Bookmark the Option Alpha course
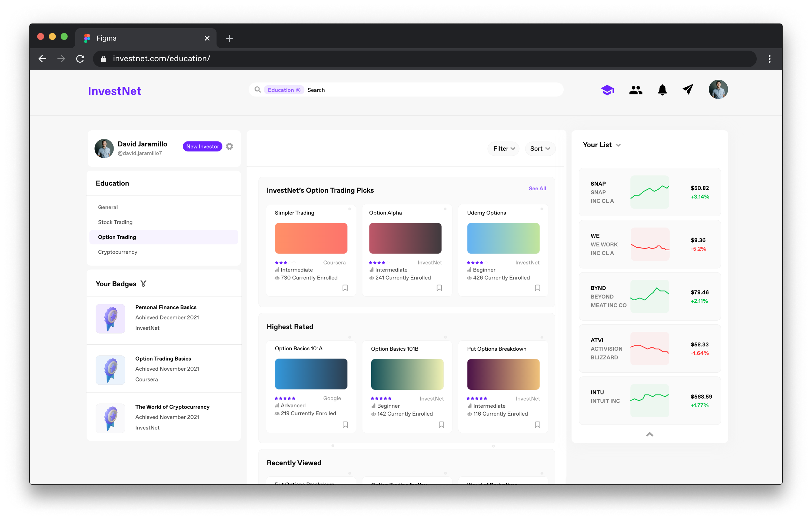Image resolution: width=812 pixels, height=520 pixels. (x=439, y=288)
